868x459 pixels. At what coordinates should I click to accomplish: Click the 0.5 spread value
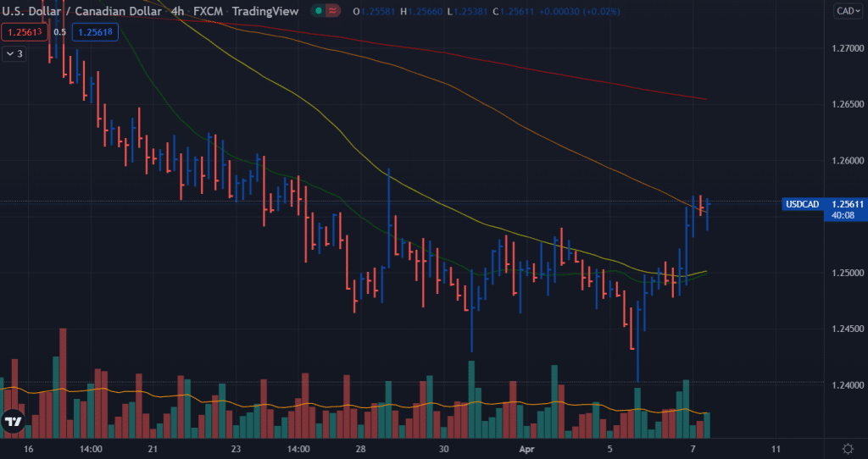point(60,32)
